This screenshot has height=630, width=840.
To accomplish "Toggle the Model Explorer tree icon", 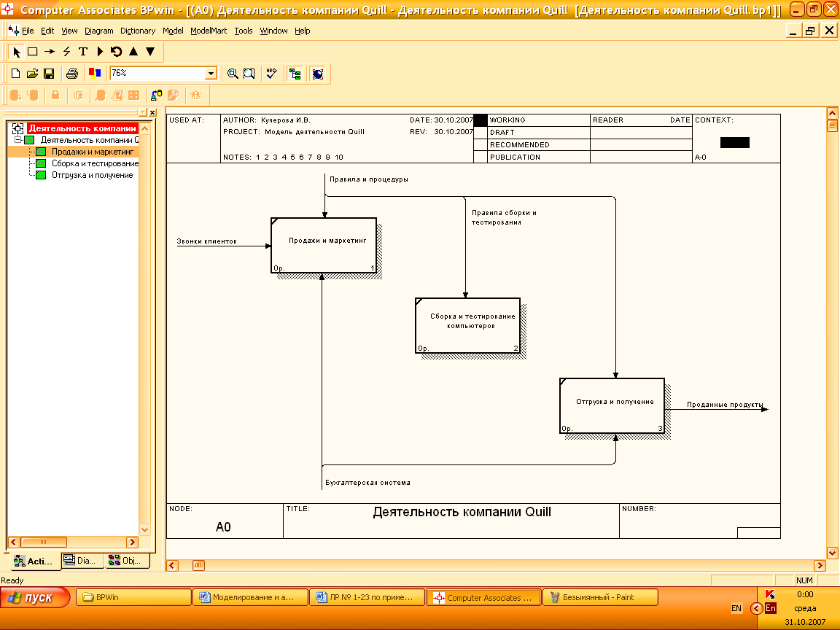I will click(x=295, y=74).
